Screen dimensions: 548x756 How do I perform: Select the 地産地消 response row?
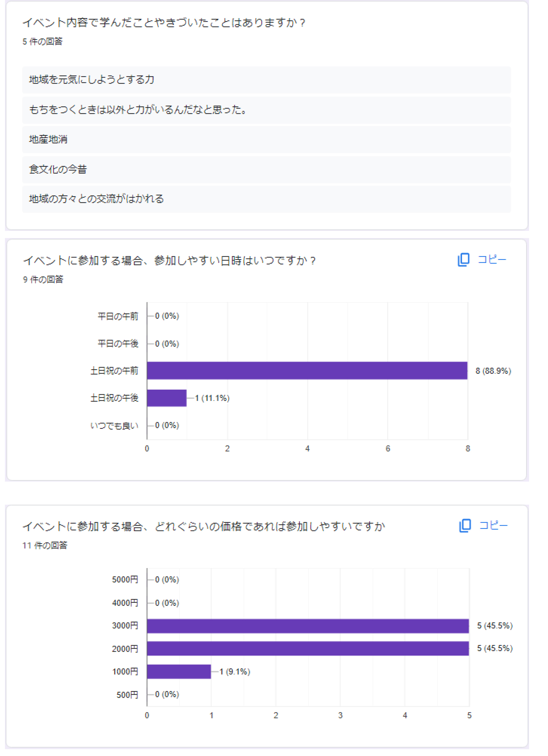click(266, 139)
